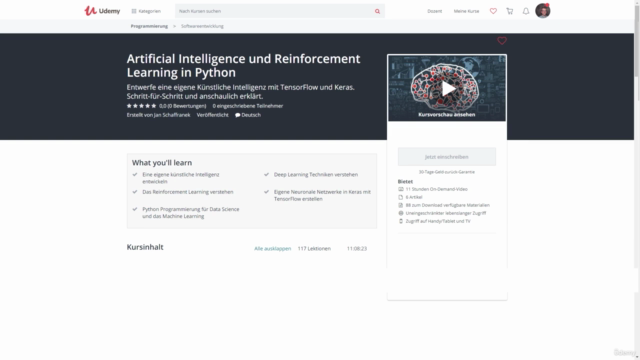Click the Handy/Tablet und TV access icon
The image size is (640, 360).
click(400, 221)
